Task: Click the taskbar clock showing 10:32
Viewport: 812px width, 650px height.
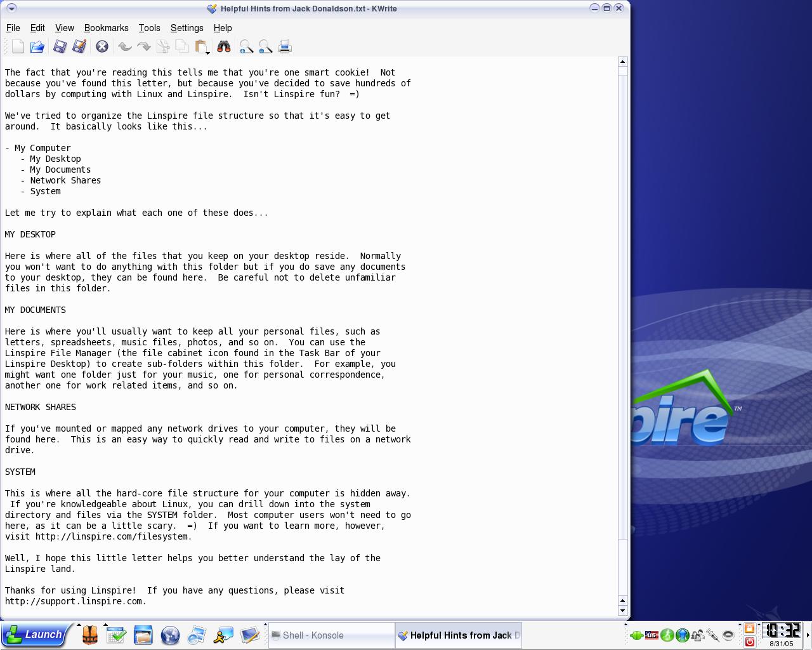Action: (x=782, y=630)
